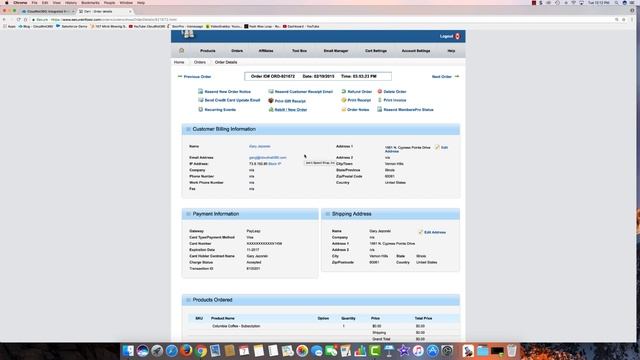The width and height of the screenshot is (640, 360).
Task: Open the Trash in the dock
Action: point(511,351)
